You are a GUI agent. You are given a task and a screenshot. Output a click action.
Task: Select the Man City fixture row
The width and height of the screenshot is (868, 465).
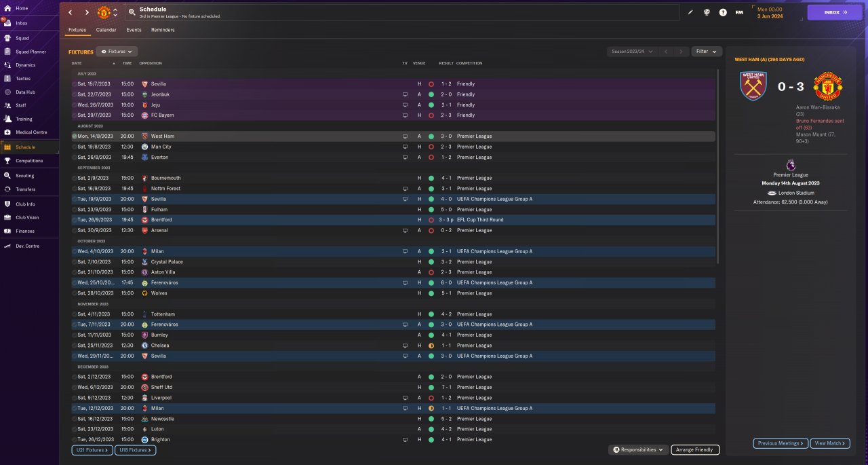[x=393, y=147]
